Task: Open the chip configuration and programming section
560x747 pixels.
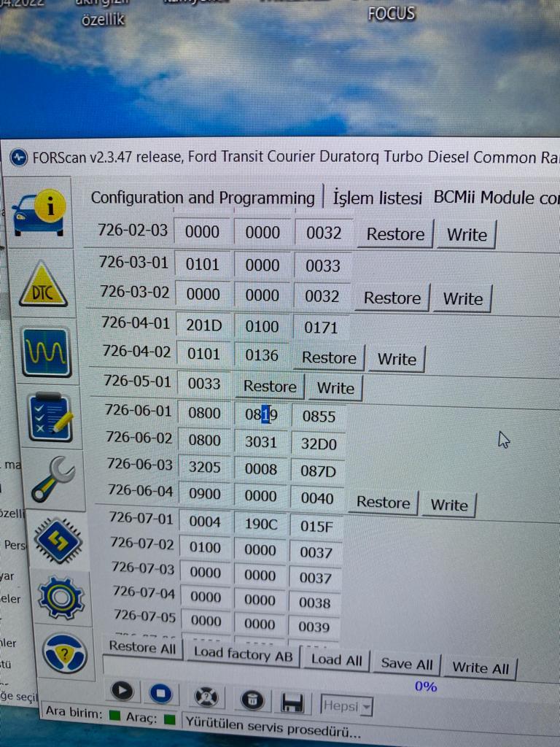Action: coord(58,541)
